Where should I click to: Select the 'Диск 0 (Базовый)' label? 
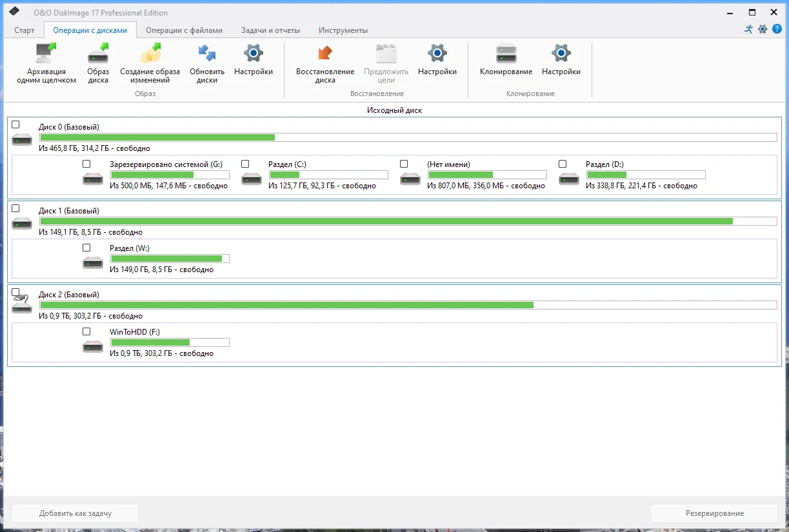pos(69,127)
